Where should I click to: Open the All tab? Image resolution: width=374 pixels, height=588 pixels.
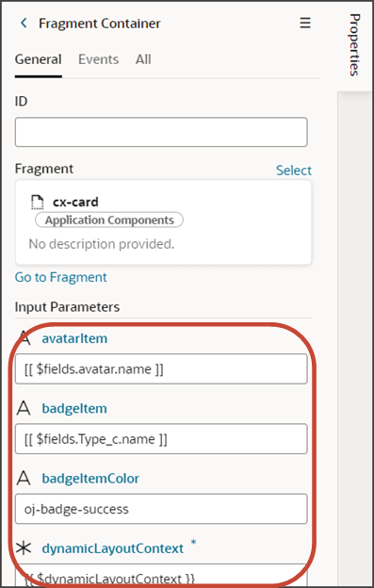click(143, 59)
